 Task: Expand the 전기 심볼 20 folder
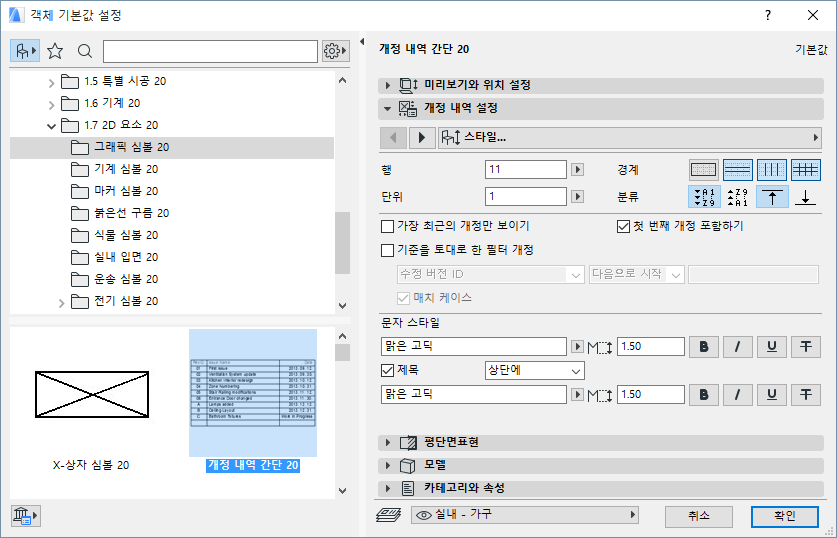(x=61, y=303)
